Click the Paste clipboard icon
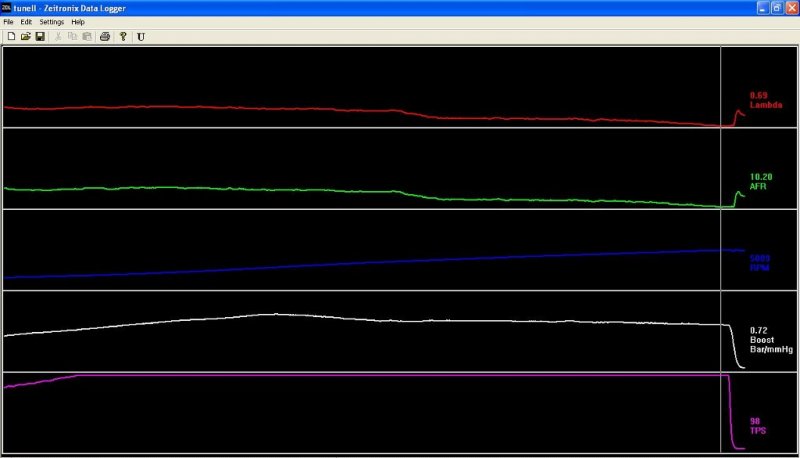800x458 pixels. pos(86,36)
